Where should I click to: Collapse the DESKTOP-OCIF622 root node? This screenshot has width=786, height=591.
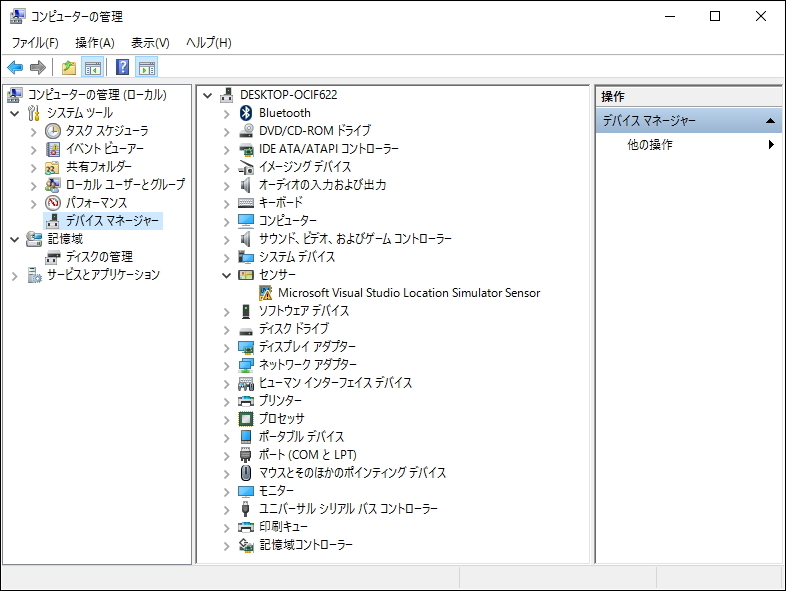[x=208, y=95]
